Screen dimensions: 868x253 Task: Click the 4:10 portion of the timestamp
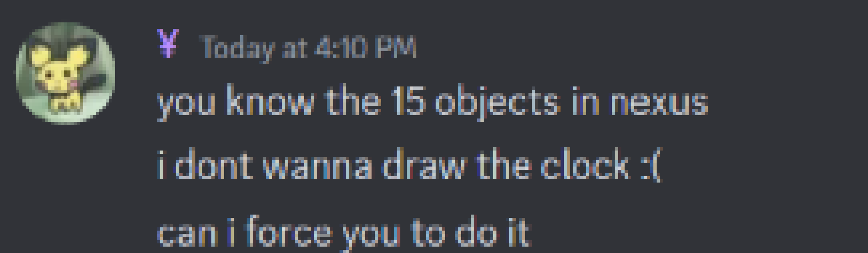click(x=340, y=47)
